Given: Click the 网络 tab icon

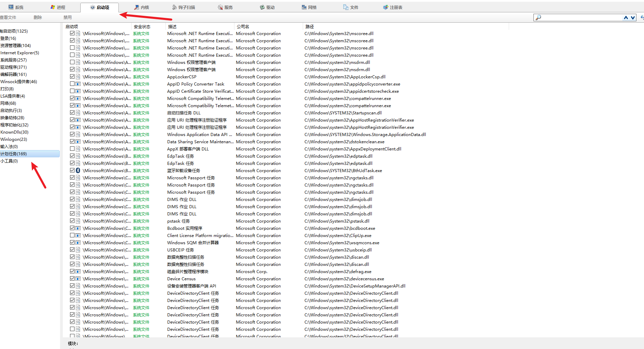Looking at the screenshot, I should [304, 7].
